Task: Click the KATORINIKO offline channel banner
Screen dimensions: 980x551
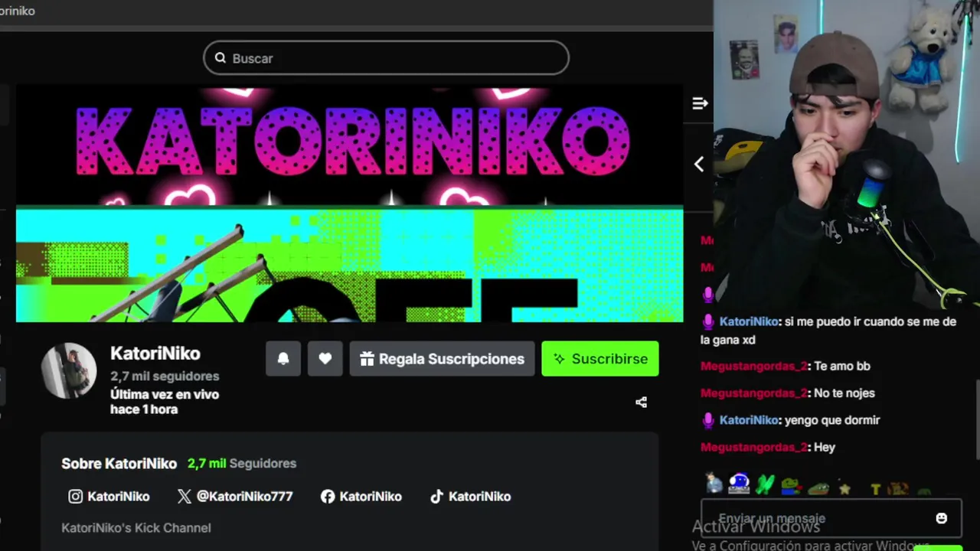Action: click(349, 204)
